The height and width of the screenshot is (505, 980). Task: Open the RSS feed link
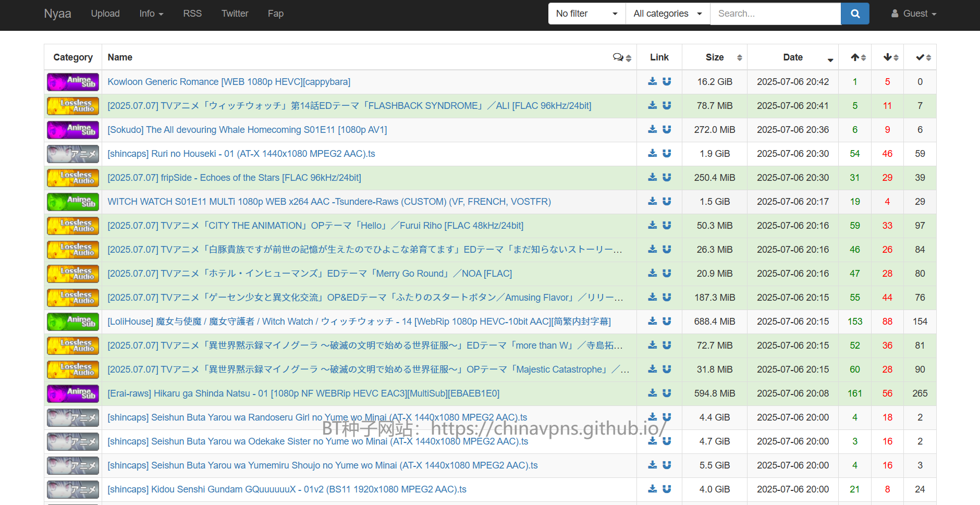[192, 14]
